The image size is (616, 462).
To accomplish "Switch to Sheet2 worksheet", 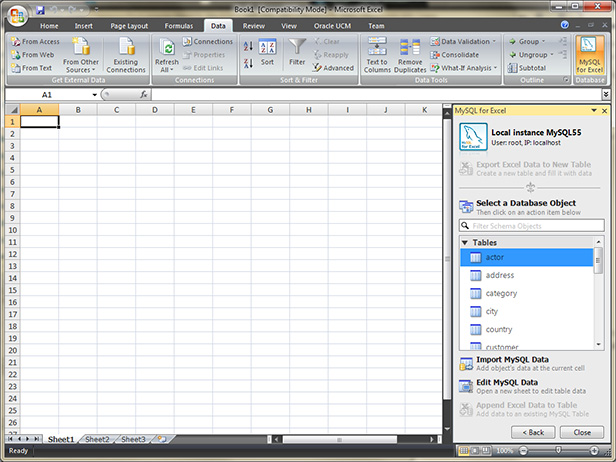I will [x=97, y=439].
